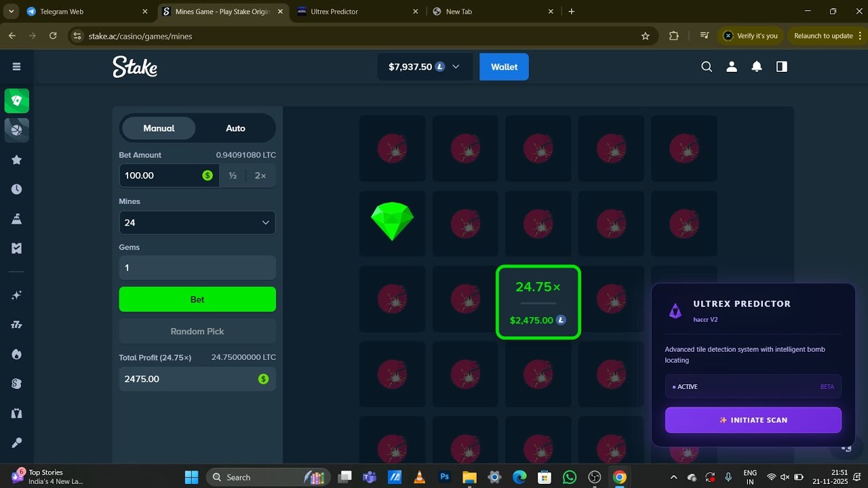This screenshot has height=488, width=868.
Task: Open Game Shows microphone icon in sidebar
Action: [x=17, y=443]
